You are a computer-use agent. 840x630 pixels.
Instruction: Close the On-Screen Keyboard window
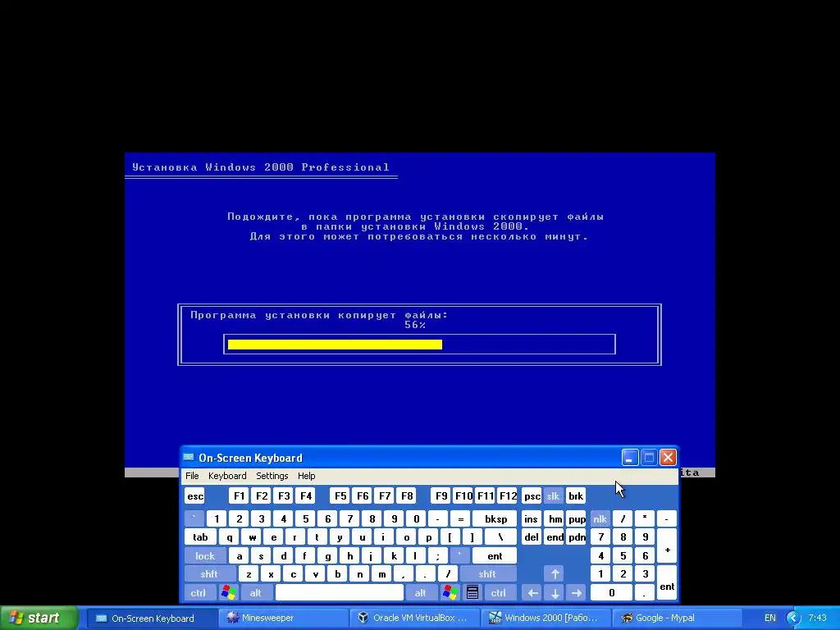[668, 458]
